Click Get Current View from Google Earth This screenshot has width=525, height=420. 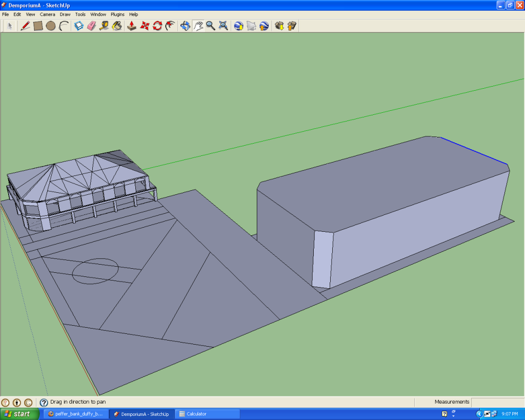(238, 26)
